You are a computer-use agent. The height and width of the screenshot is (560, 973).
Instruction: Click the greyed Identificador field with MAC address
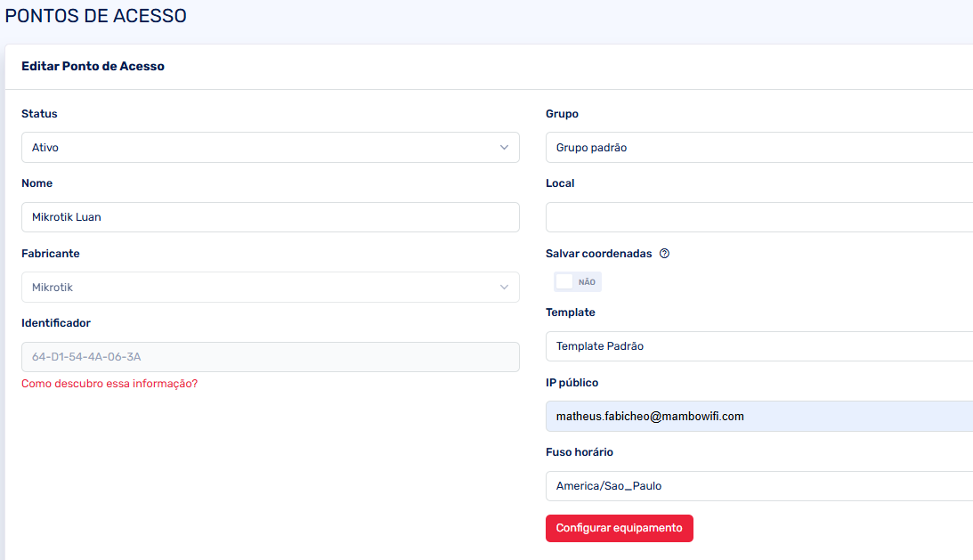(270, 357)
